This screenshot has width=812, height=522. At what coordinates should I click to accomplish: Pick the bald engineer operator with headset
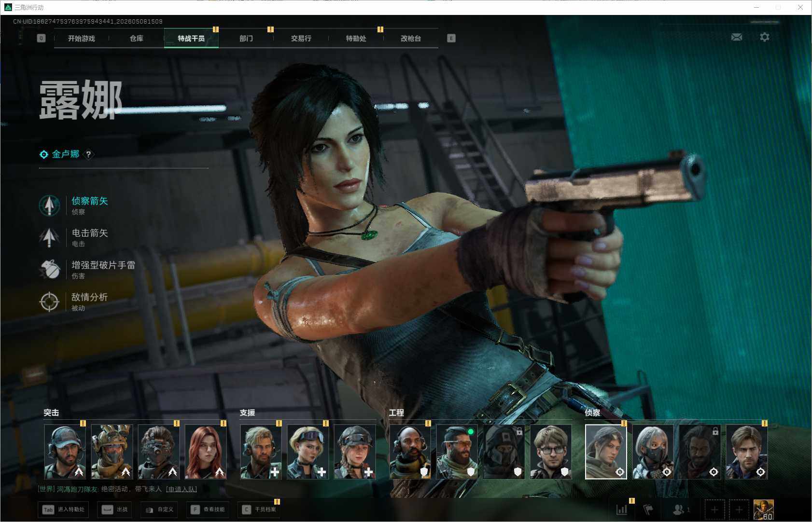point(410,452)
